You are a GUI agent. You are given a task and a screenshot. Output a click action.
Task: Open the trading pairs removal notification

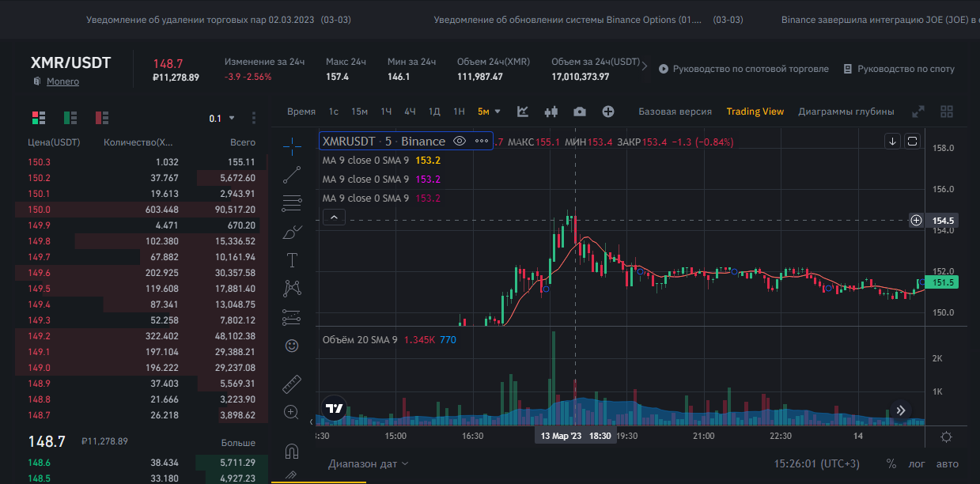coord(218,19)
